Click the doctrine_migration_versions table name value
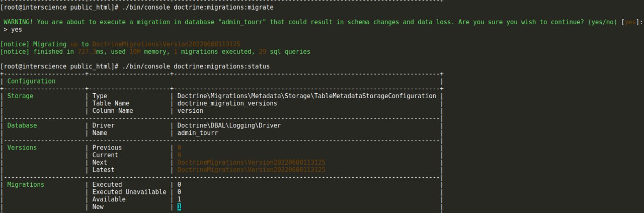The image size is (644, 213). (227, 103)
